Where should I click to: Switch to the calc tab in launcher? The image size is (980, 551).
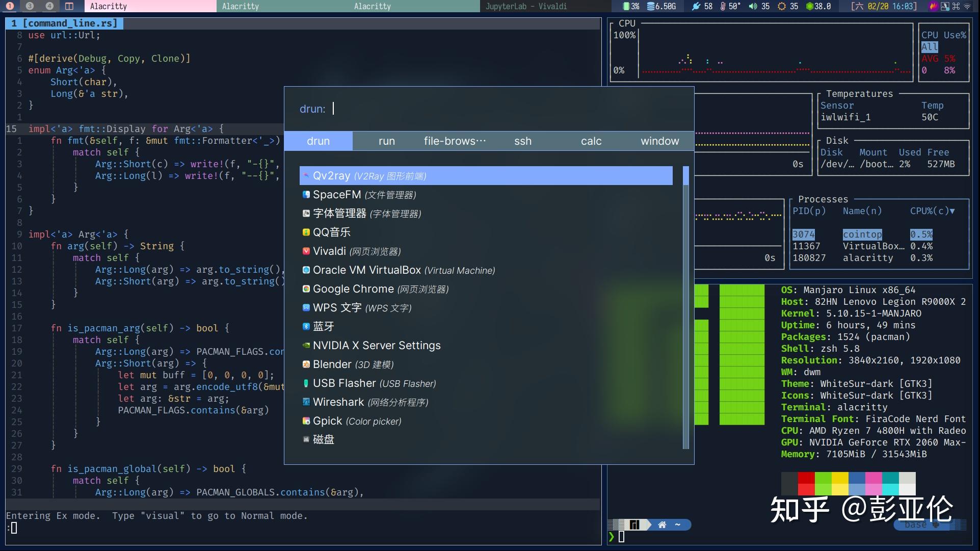tap(590, 141)
